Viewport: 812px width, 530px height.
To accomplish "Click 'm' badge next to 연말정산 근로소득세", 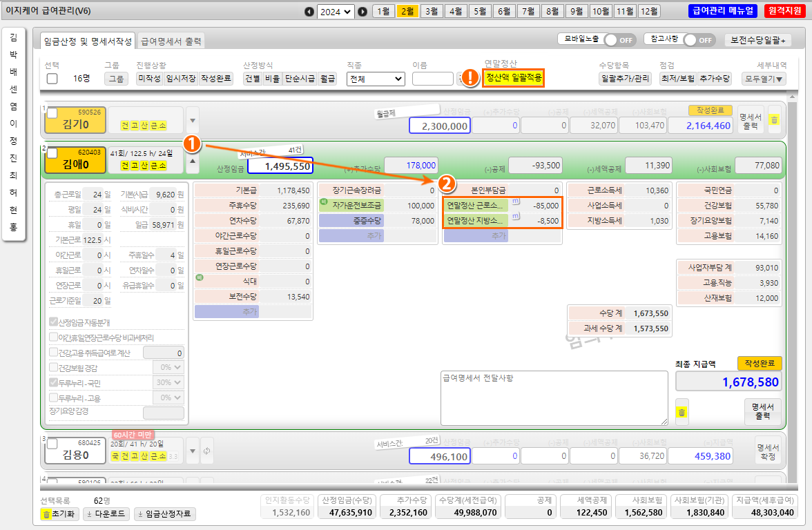I will point(515,202).
